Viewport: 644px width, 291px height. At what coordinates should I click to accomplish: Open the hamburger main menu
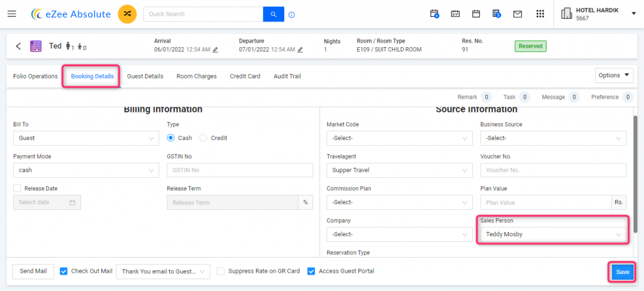(x=12, y=14)
